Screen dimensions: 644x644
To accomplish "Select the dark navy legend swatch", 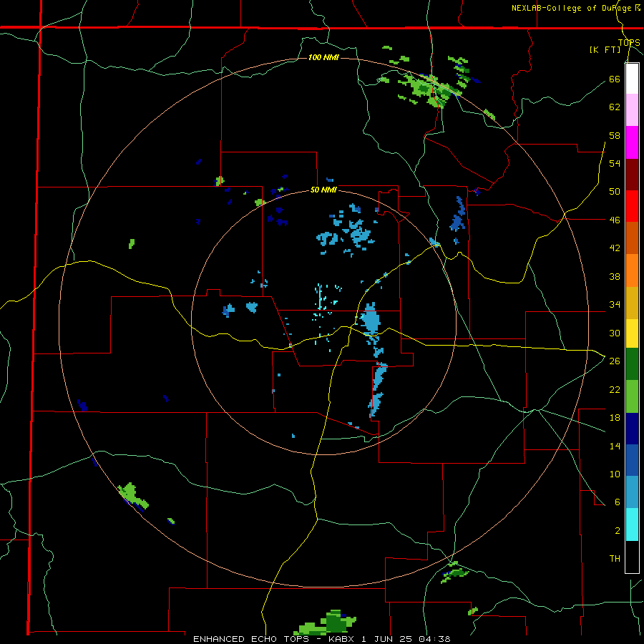I will click(x=632, y=429).
